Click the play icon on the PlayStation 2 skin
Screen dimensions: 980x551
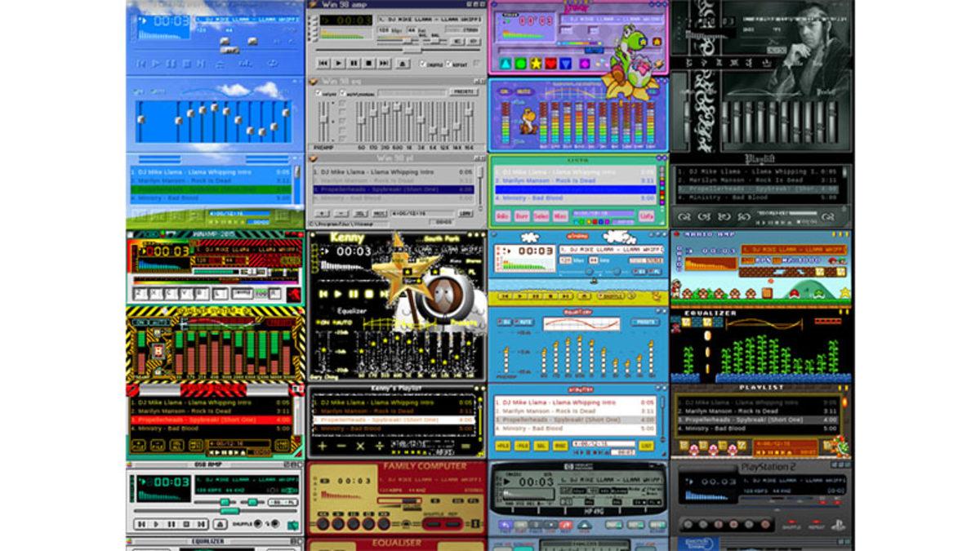(x=702, y=524)
